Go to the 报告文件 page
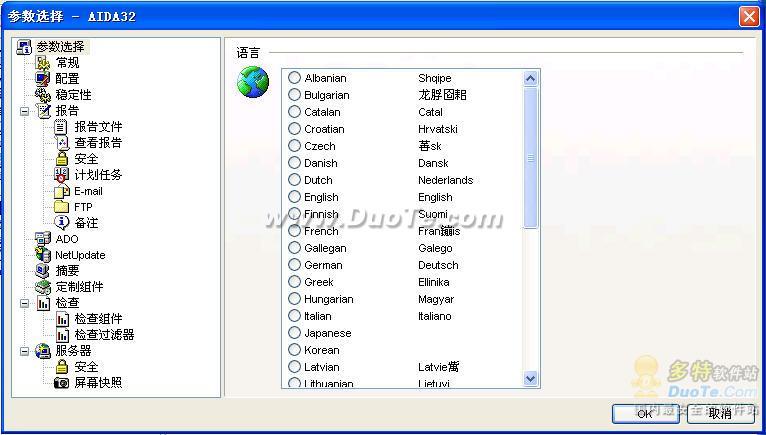Image resolution: width=766 pixels, height=435 pixels. pos(98,127)
